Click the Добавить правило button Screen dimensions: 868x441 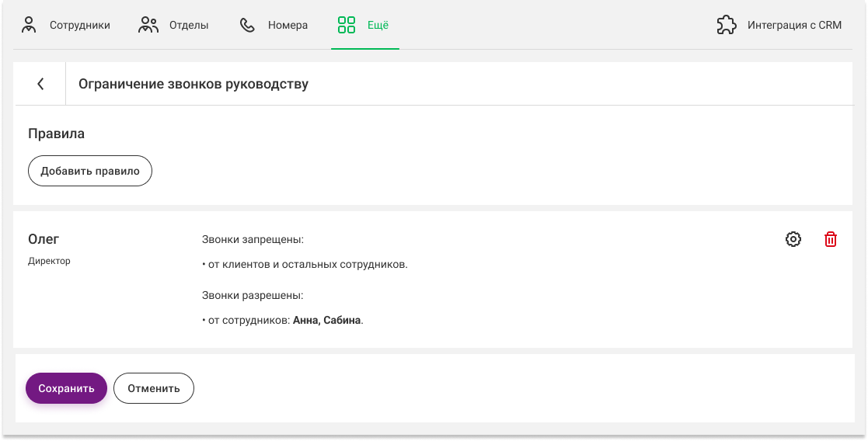tap(90, 171)
